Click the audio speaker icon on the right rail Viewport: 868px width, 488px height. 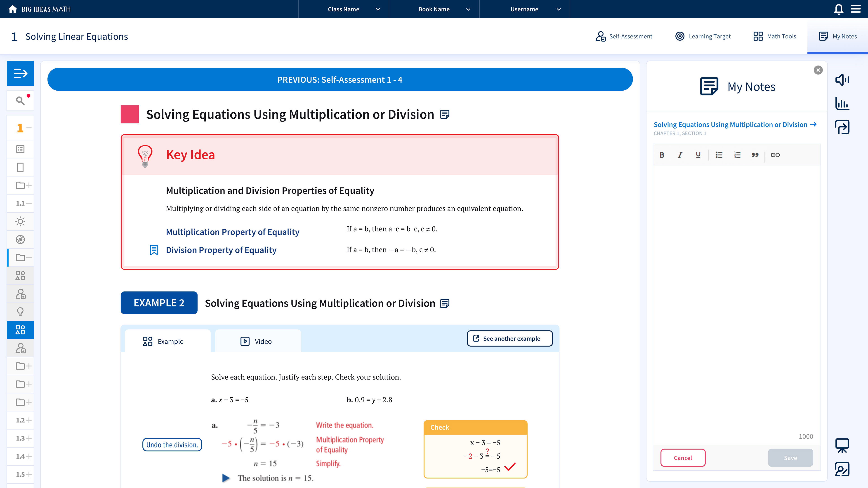point(842,80)
